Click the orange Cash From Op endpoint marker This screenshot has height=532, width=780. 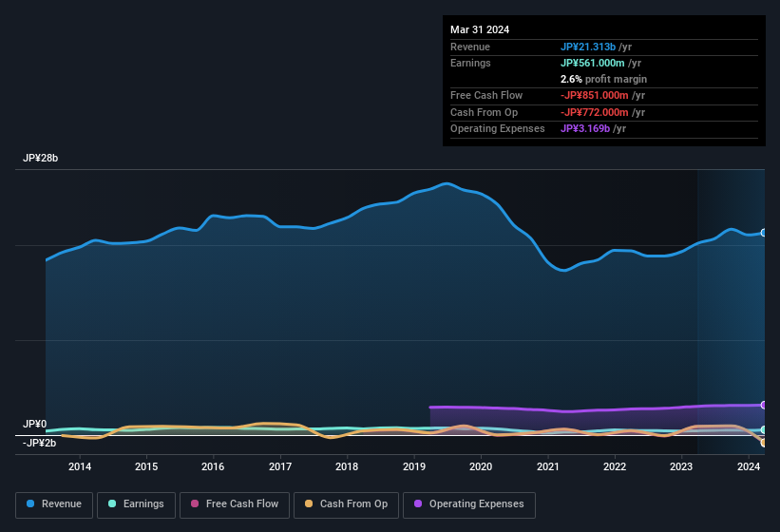(x=764, y=443)
